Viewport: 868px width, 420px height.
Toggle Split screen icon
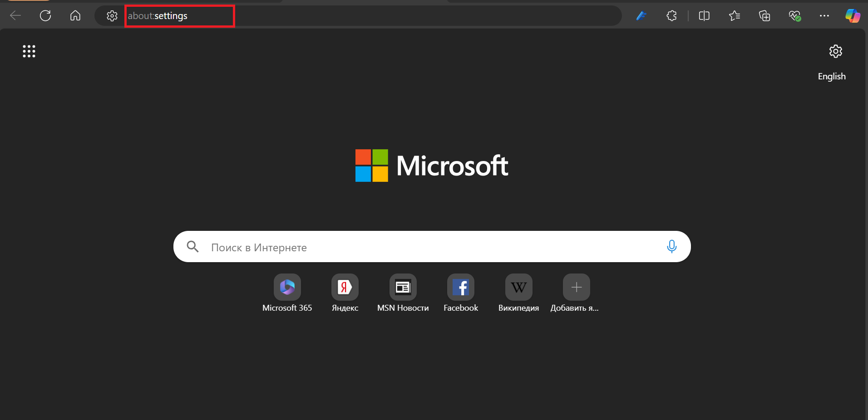pos(704,16)
